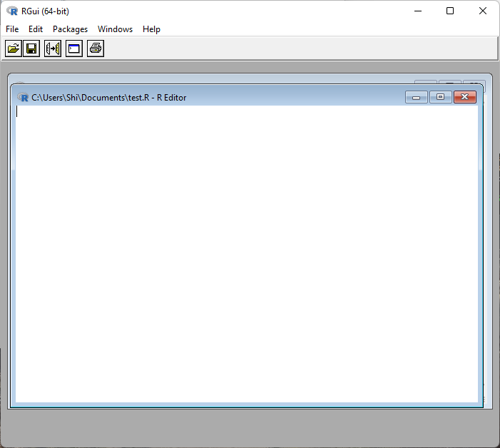The height and width of the screenshot is (448, 500).
Task: Maximize the test.R R Editor window
Action: (x=440, y=97)
